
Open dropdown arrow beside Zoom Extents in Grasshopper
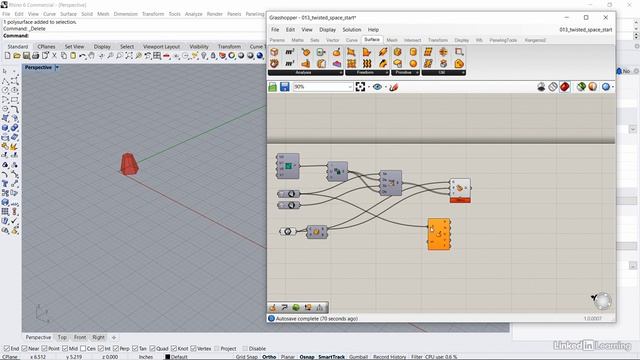pyautogui.click(x=369, y=87)
